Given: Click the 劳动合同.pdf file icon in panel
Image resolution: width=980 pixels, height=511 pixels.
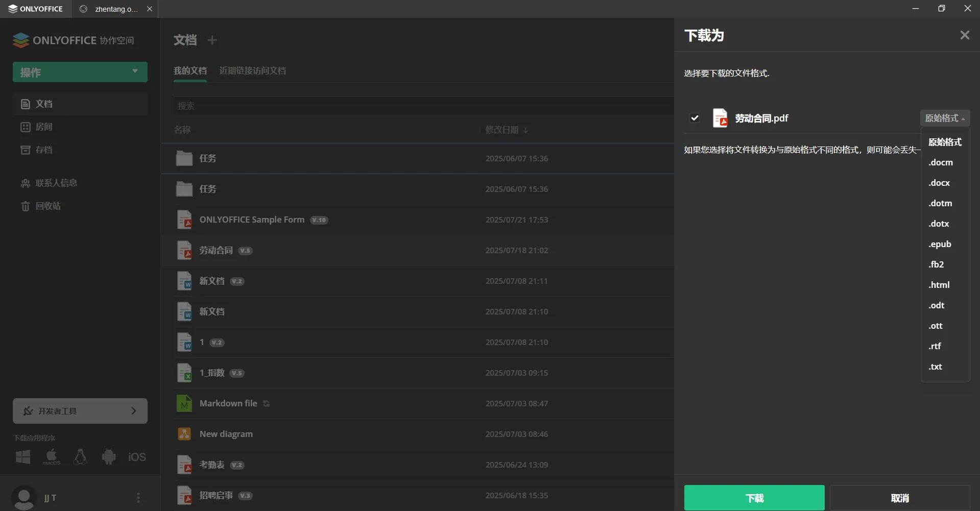Looking at the screenshot, I should (x=720, y=118).
